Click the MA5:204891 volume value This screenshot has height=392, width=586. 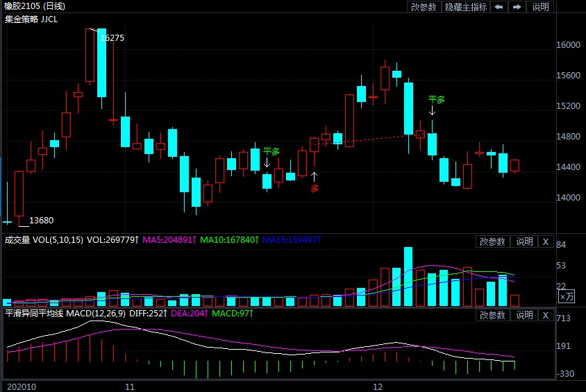point(169,239)
